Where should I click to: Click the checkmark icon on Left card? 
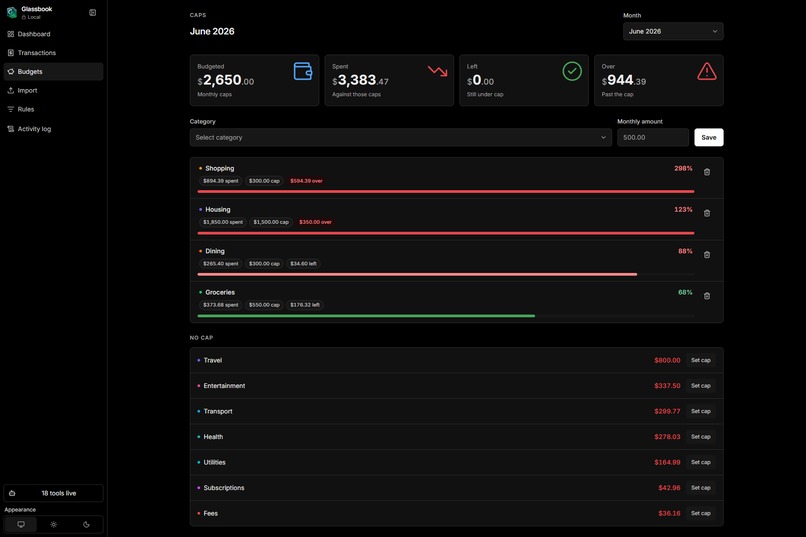coord(572,71)
